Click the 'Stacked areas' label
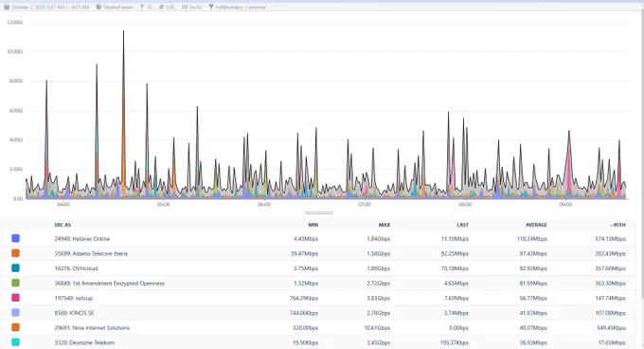The image size is (644, 349). pyautogui.click(x=117, y=7)
